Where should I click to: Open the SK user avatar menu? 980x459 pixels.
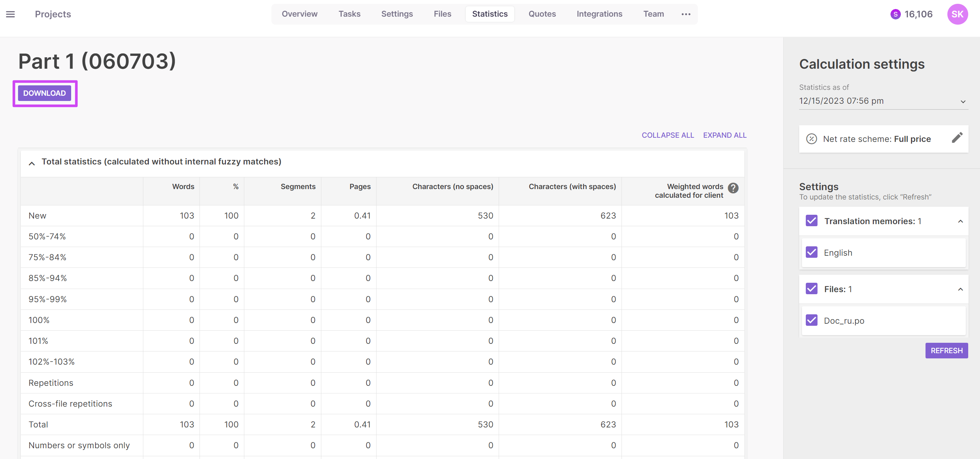pos(957,15)
